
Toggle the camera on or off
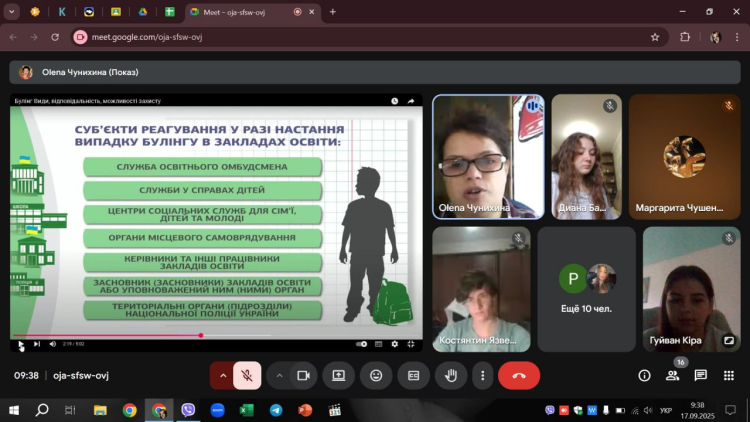point(303,375)
